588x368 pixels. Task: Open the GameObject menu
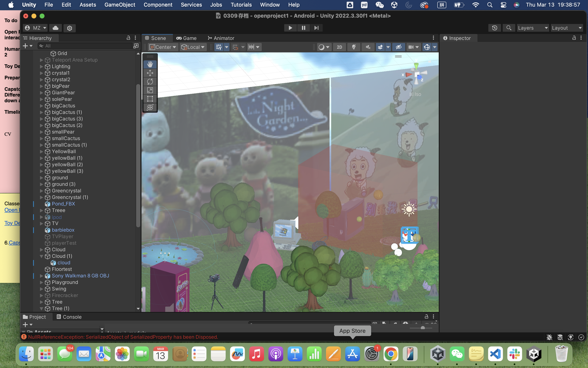pyautogui.click(x=120, y=5)
